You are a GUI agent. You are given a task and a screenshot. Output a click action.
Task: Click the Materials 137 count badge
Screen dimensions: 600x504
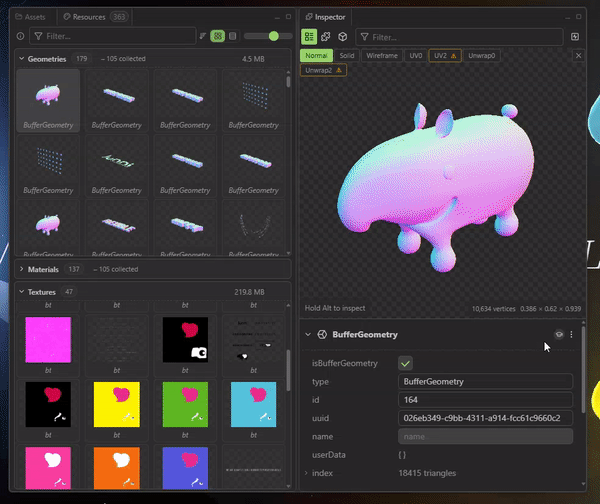74,269
